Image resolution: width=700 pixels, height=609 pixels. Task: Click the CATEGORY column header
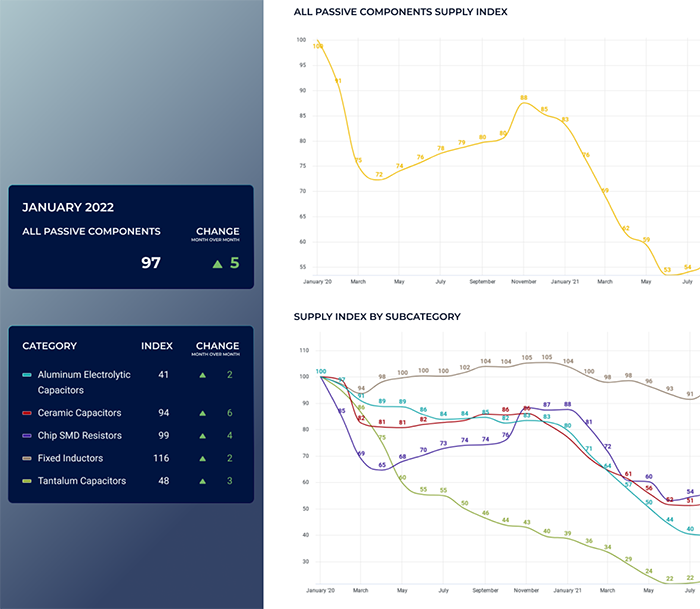coord(50,346)
